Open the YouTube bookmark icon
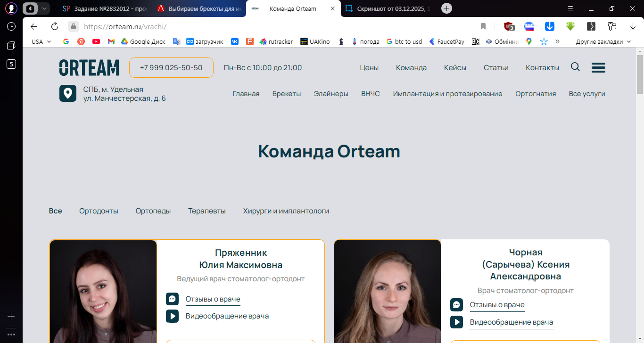The width and height of the screenshot is (644, 343). click(96, 41)
